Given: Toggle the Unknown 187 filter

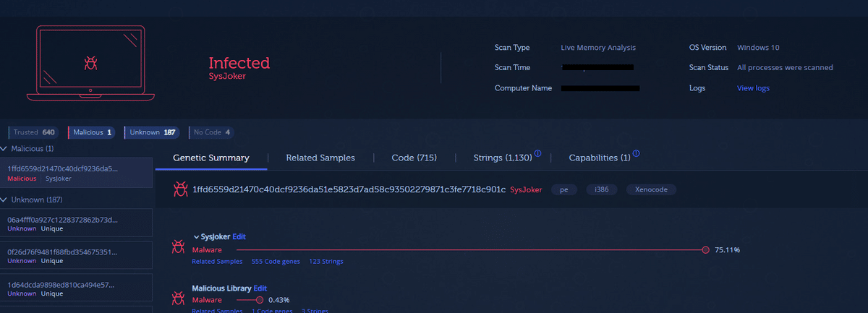Looking at the screenshot, I should [152, 132].
